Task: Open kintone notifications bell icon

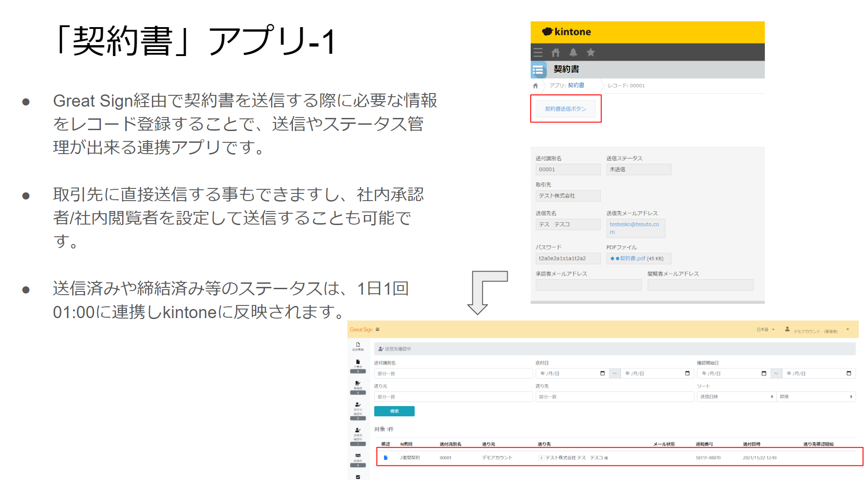Action: (573, 52)
